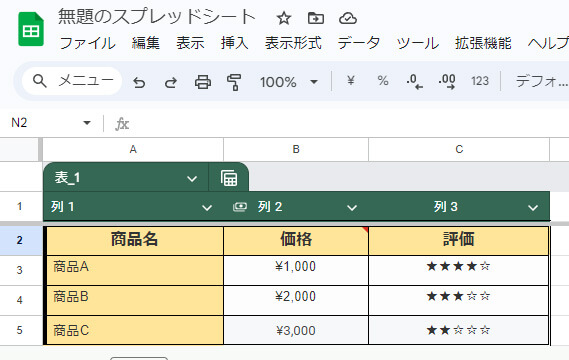Select row 4 header

coord(20,300)
